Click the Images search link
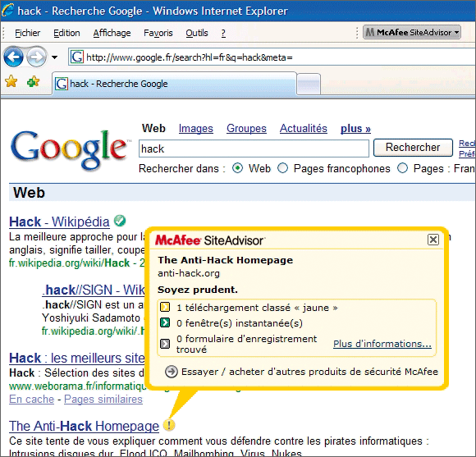This screenshot has width=476, height=457. 196,128
